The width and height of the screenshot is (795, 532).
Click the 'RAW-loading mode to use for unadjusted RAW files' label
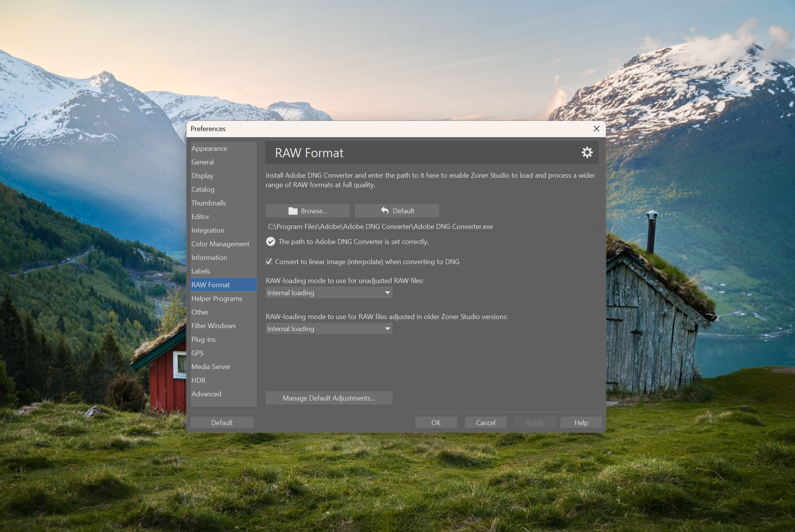click(x=345, y=281)
